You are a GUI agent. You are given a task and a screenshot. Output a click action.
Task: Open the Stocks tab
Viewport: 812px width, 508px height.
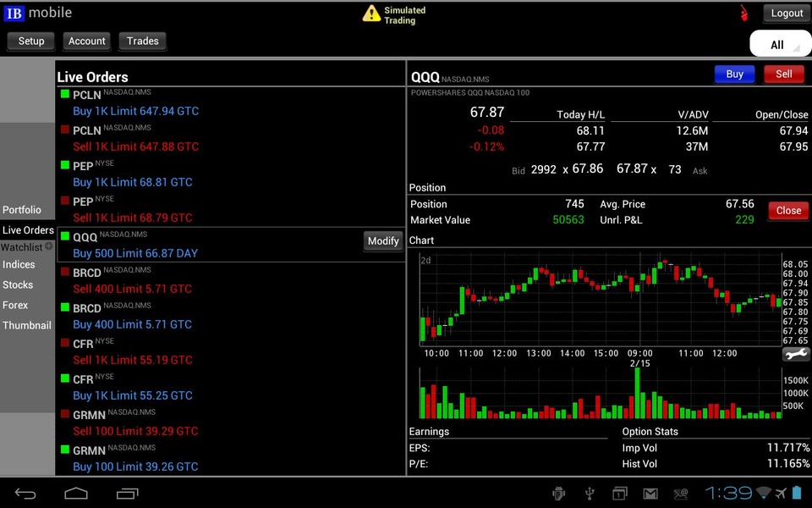tap(18, 284)
